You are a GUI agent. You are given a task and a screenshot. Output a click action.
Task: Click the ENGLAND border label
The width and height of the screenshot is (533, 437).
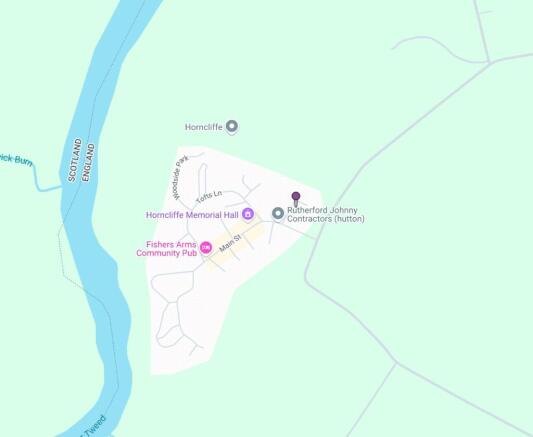[88, 162]
